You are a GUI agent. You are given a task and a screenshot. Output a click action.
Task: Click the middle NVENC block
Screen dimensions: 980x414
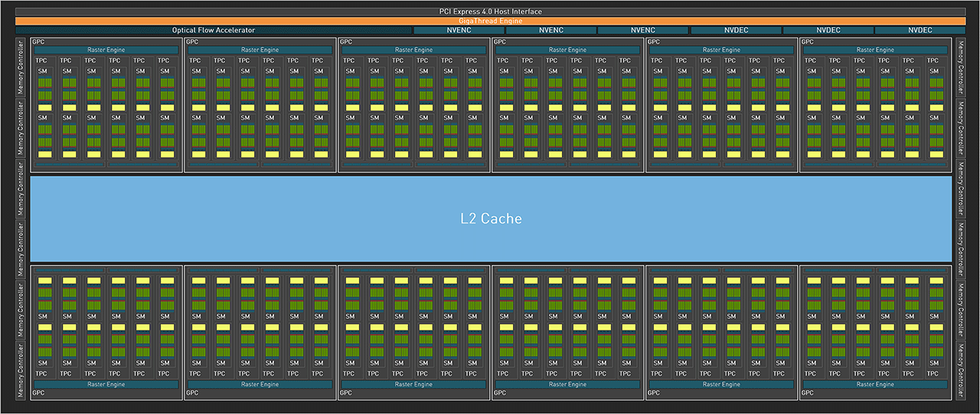(x=550, y=31)
